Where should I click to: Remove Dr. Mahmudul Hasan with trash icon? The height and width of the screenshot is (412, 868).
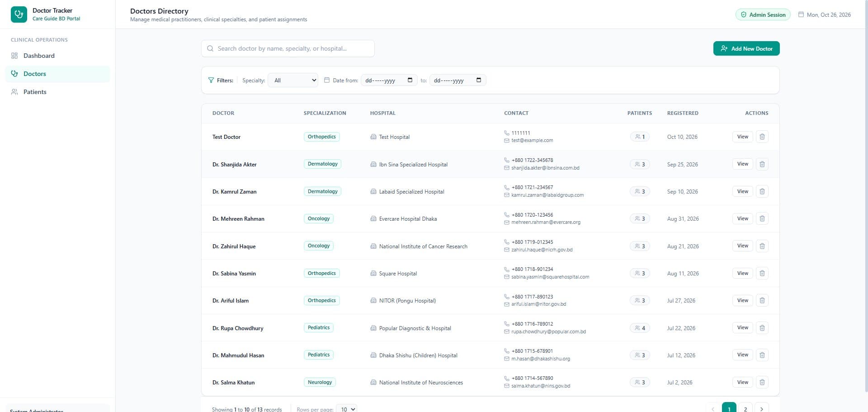762,355
